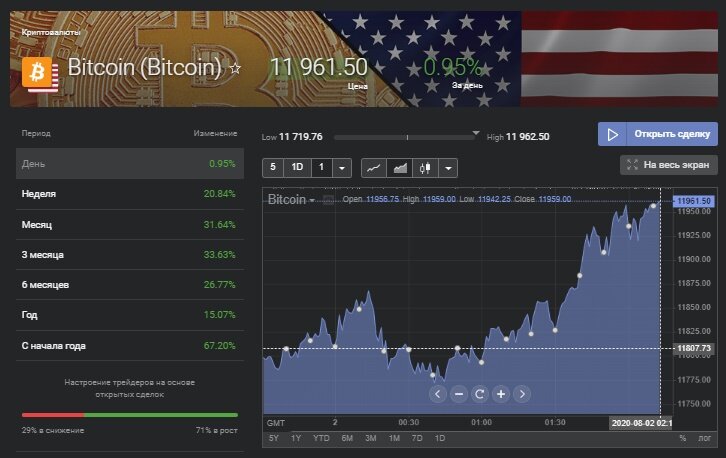Switch to the line chart type
The width and height of the screenshot is (726, 458).
(x=373, y=168)
